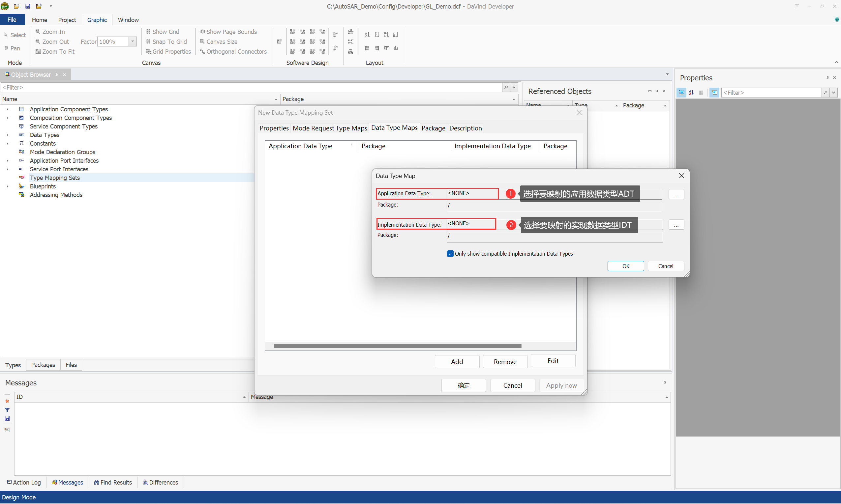Click the red delete messages icon
The height and width of the screenshot is (504, 841).
pyautogui.click(x=7, y=401)
